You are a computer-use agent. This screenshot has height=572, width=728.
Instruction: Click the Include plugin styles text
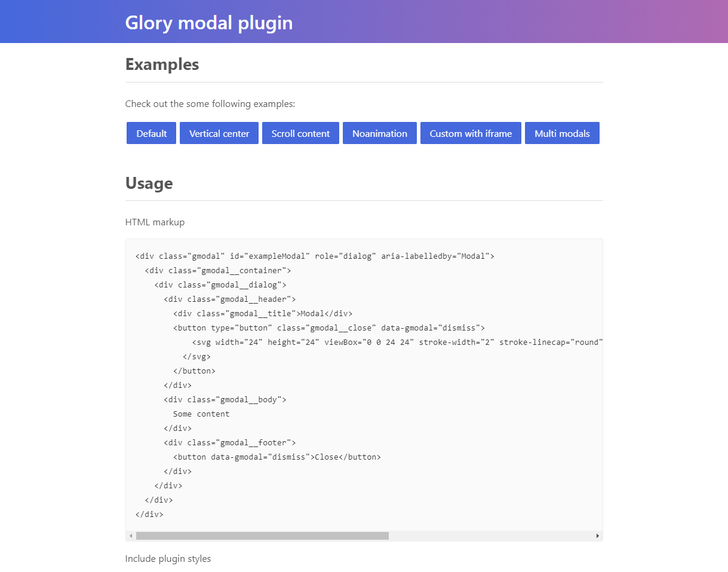[x=168, y=559]
